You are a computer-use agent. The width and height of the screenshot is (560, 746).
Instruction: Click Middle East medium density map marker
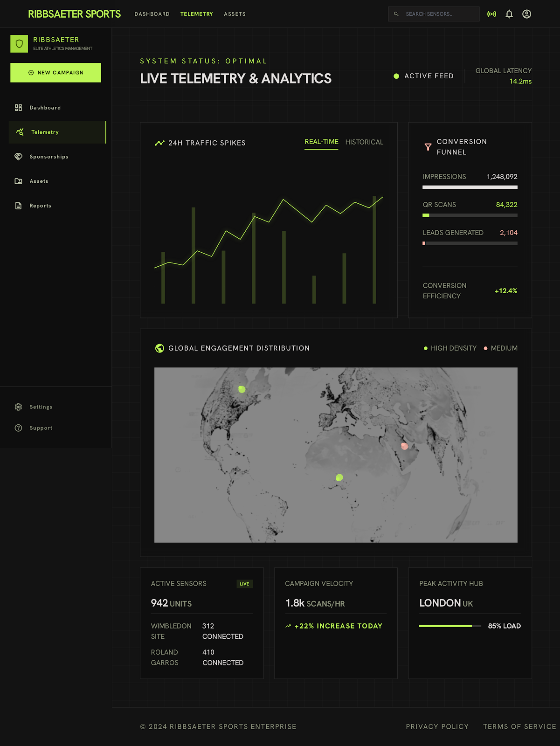pyautogui.click(x=404, y=446)
